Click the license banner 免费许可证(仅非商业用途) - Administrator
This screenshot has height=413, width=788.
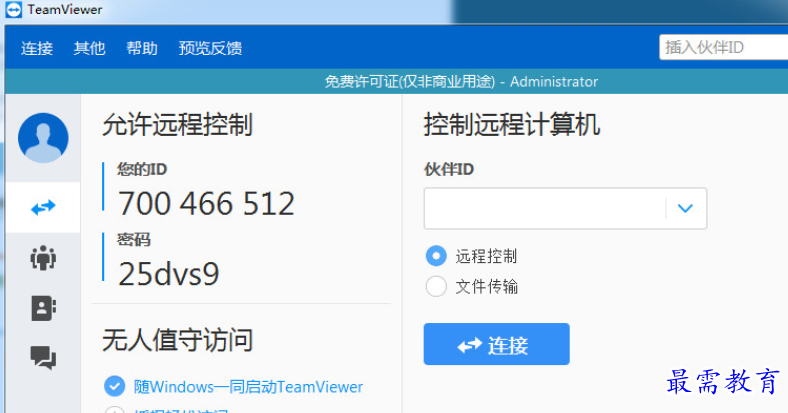point(461,81)
